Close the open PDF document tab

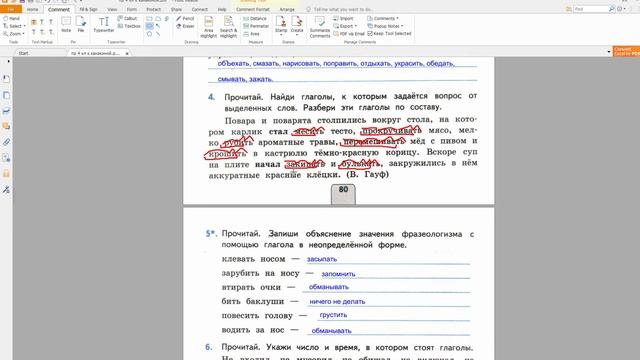127,53
